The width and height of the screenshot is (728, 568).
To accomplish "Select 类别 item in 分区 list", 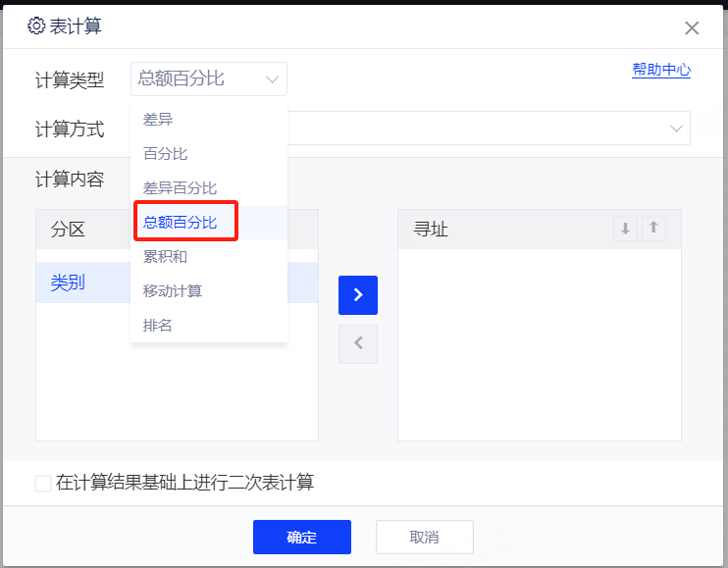I will (68, 283).
